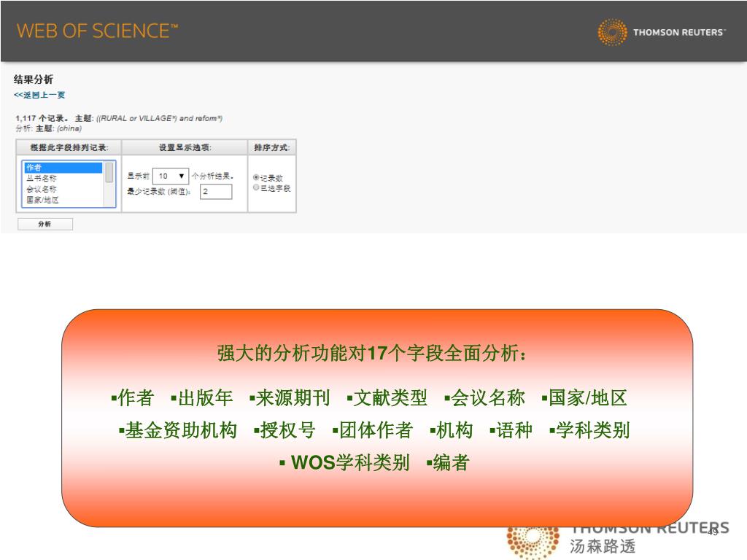Click the 设置显示选项 column header
The image size is (747, 560).
[185, 147]
